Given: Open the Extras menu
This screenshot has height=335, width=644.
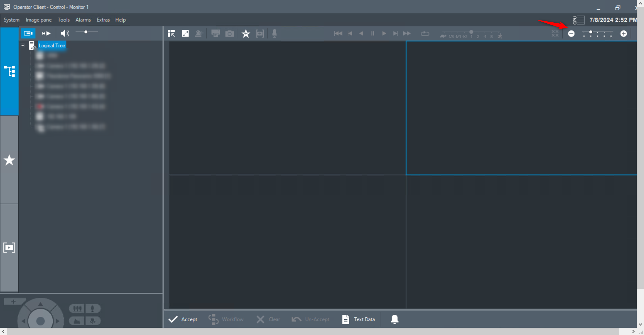Looking at the screenshot, I should 103,20.
